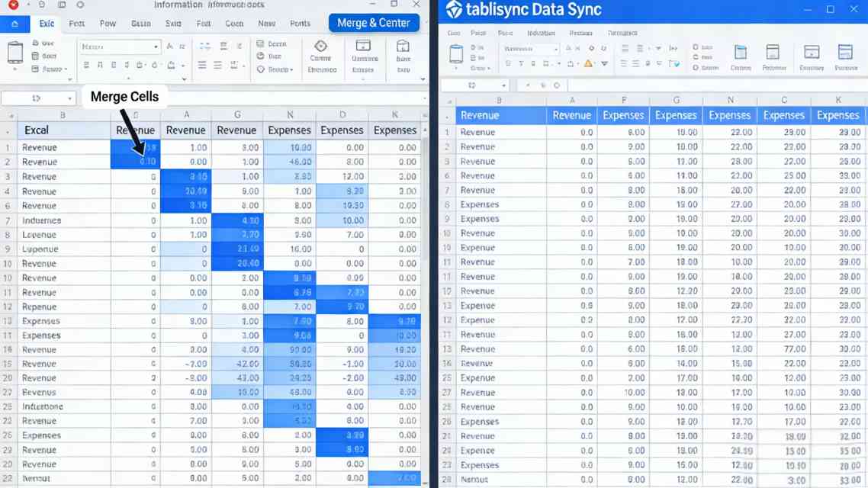Open the Restaas menu in tablisync window
This screenshot has height=488, width=868.
(580, 34)
